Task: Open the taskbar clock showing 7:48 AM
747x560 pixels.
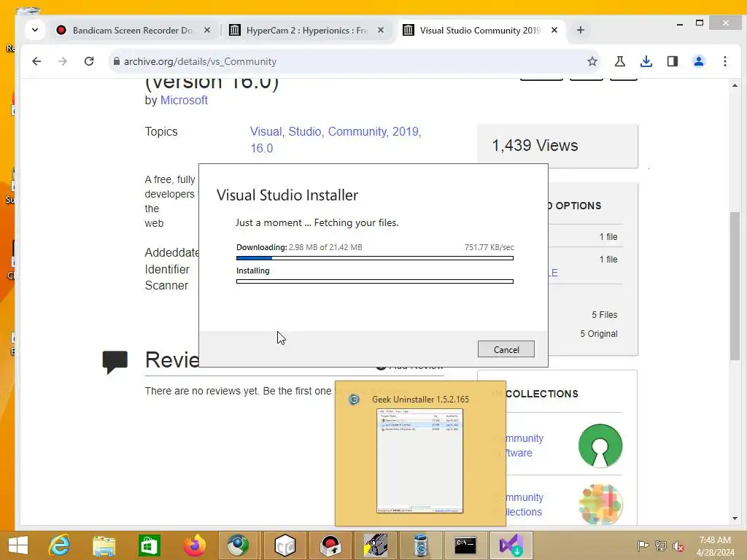Action: [715, 545]
